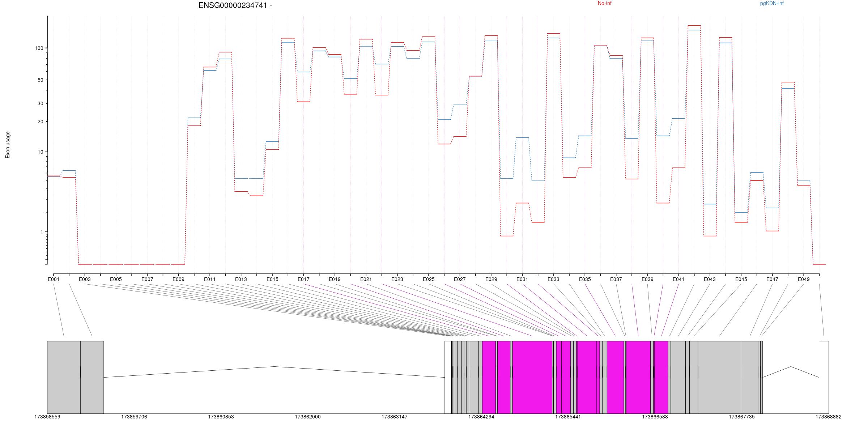Click genomic coordinate 173868882 label
868x434 pixels.
[828, 417]
